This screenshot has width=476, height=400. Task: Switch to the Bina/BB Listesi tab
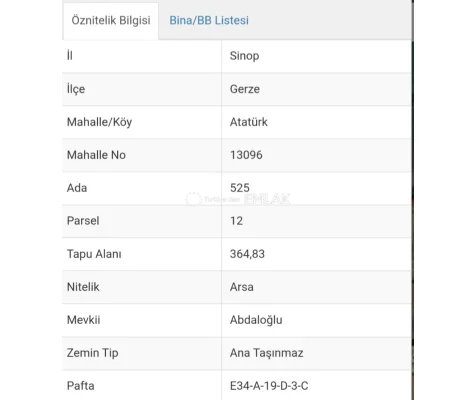tap(209, 20)
